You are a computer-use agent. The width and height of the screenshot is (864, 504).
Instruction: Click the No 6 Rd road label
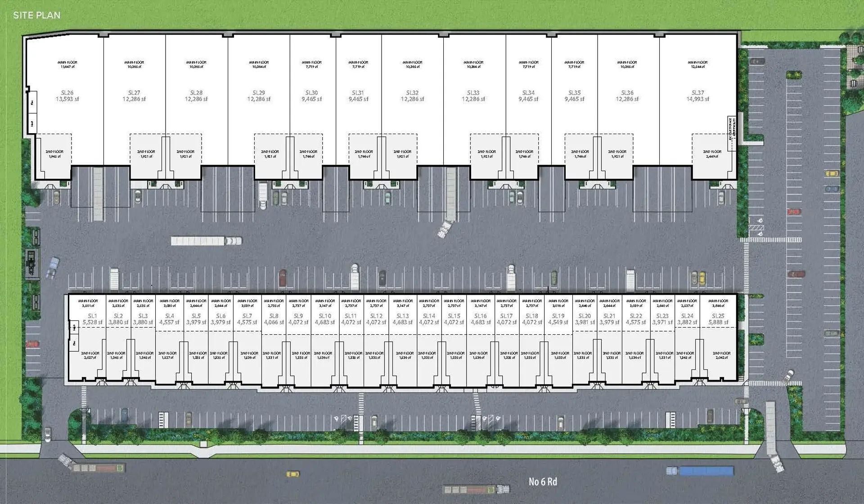pyautogui.click(x=542, y=481)
